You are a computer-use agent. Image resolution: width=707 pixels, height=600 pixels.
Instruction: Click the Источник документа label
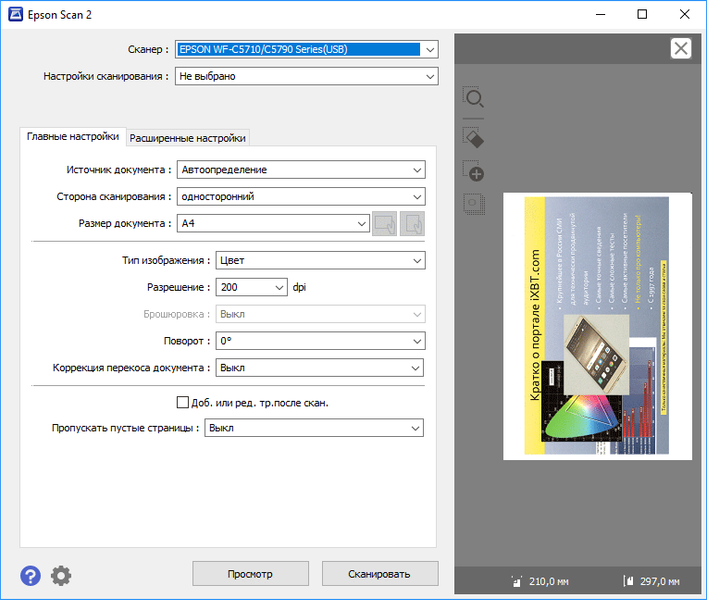[119, 170]
